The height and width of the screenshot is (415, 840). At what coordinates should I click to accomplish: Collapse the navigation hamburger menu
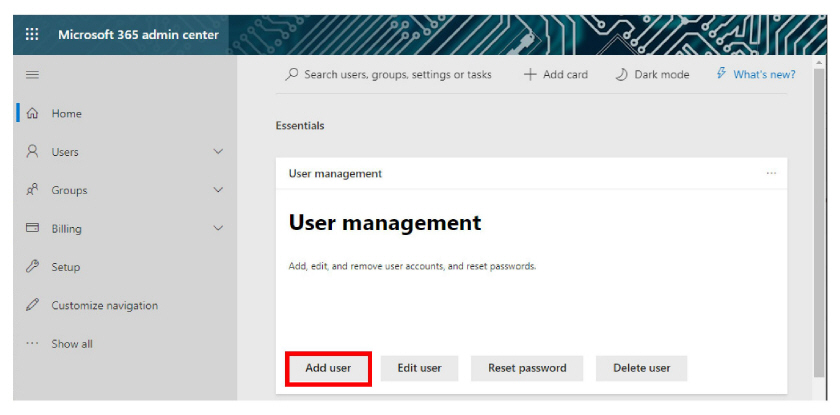[32, 74]
